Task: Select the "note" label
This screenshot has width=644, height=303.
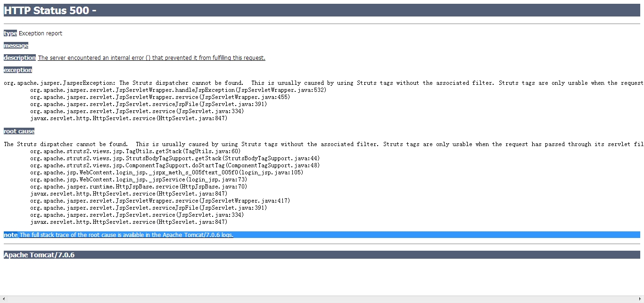Action: [10, 235]
